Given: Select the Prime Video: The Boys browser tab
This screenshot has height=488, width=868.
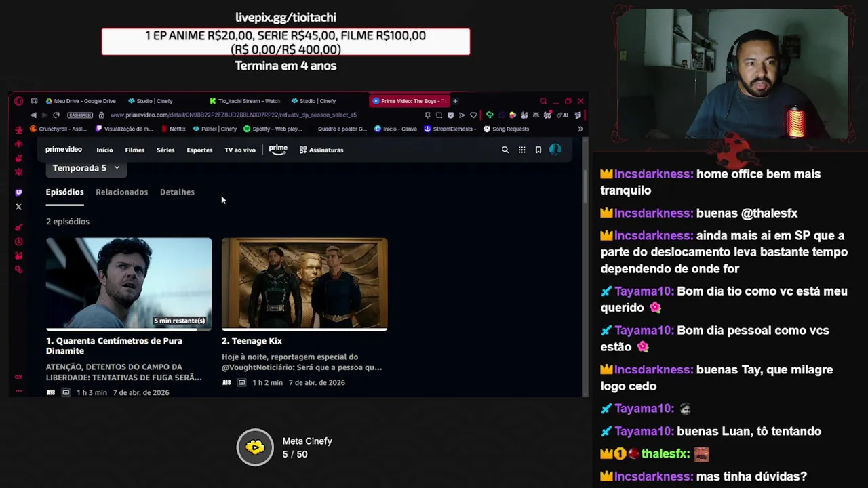Looking at the screenshot, I should tap(409, 101).
